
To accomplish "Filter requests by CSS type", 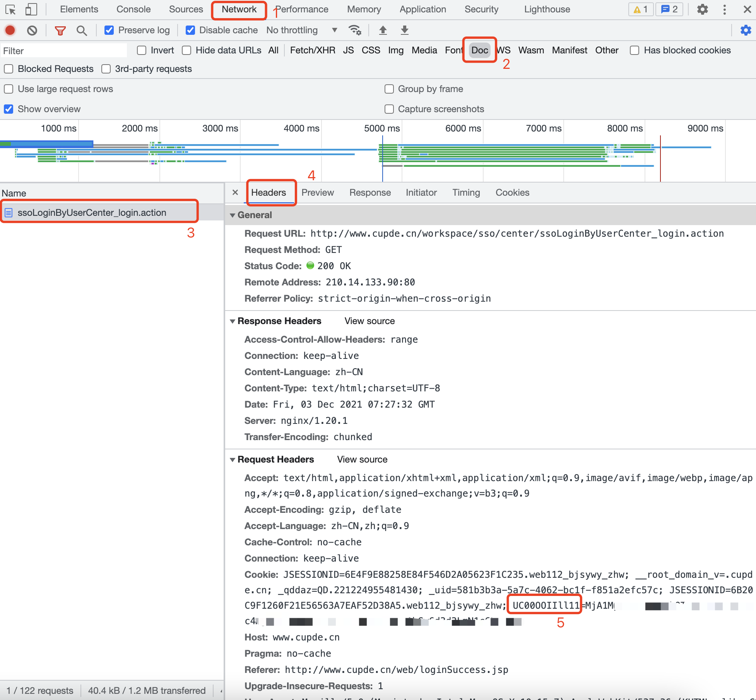I will coord(371,50).
